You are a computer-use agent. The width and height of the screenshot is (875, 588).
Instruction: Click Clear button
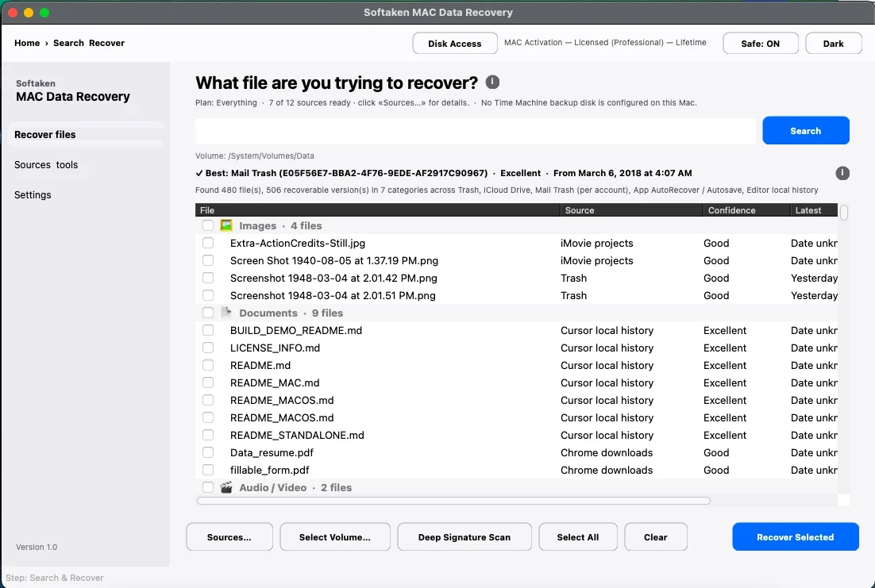pos(656,536)
